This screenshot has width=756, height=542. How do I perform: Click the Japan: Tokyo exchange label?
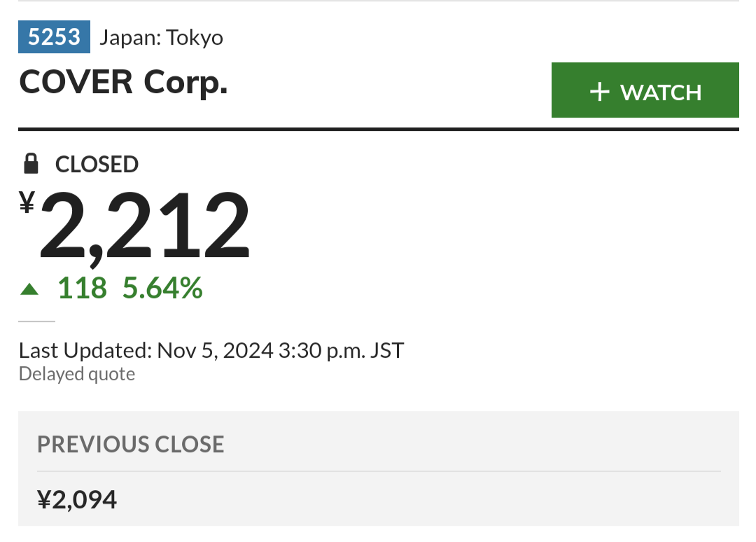161,38
